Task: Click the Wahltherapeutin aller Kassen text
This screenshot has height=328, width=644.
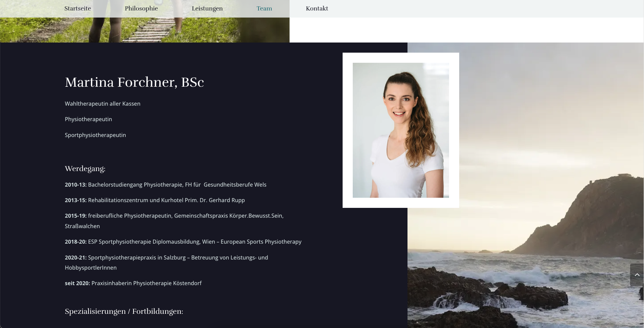Action: pos(102,104)
